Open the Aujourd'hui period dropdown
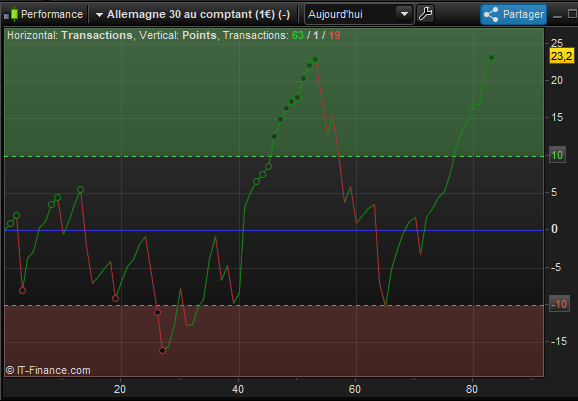578x401 pixels. click(359, 14)
